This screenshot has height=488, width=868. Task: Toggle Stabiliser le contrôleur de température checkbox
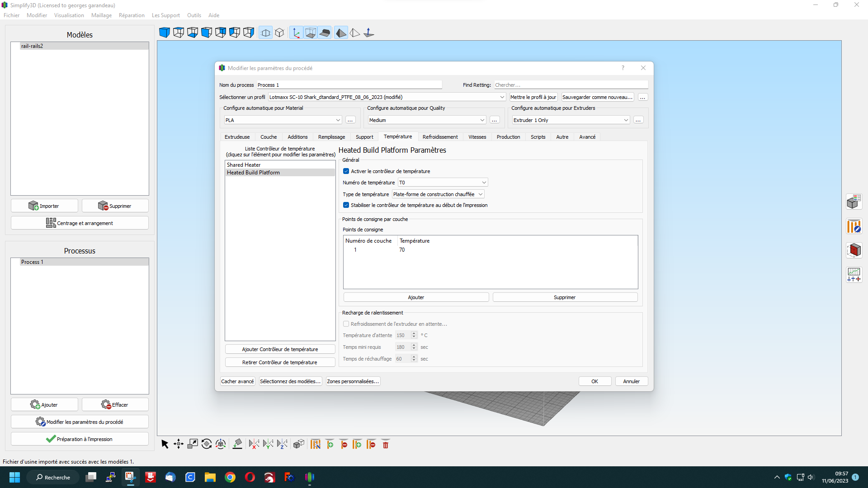pyautogui.click(x=346, y=205)
